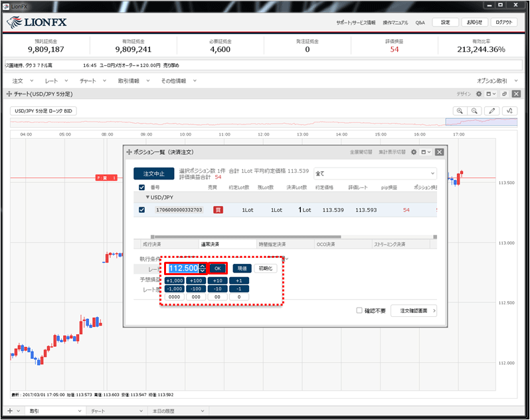Screen dimensions: 530x420
Task: Click the plus add-tab icon at bottom
Action: pos(10,411)
